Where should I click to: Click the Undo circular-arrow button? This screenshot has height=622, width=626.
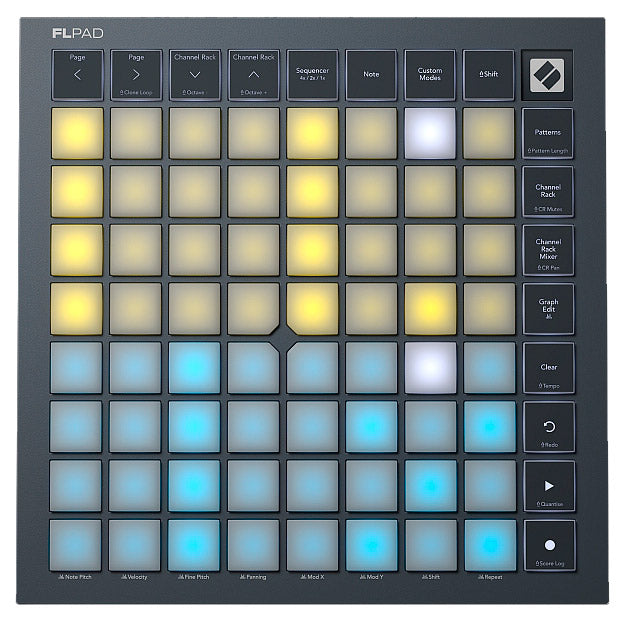click(549, 427)
